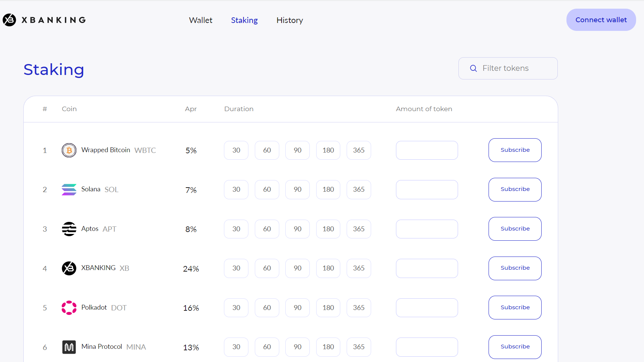Subscribe to Polkadot staking

click(515, 307)
